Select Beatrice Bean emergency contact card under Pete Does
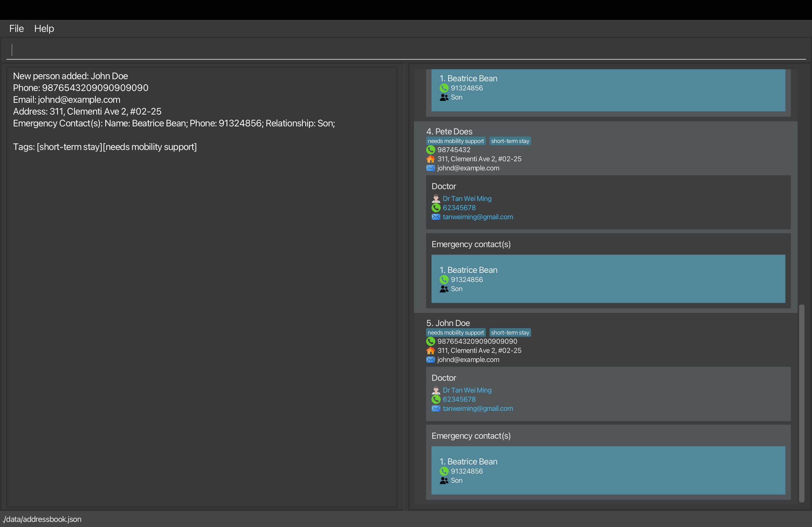 (x=608, y=279)
